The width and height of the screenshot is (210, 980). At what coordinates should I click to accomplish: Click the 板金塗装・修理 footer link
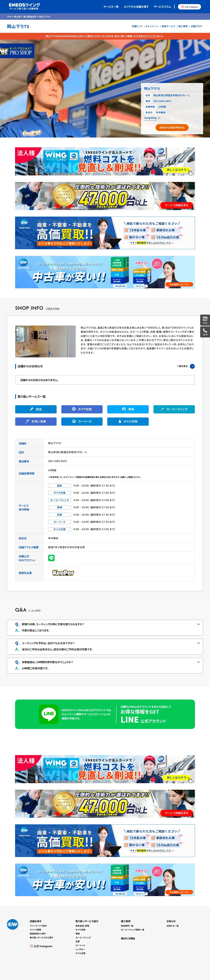pos(82,926)
